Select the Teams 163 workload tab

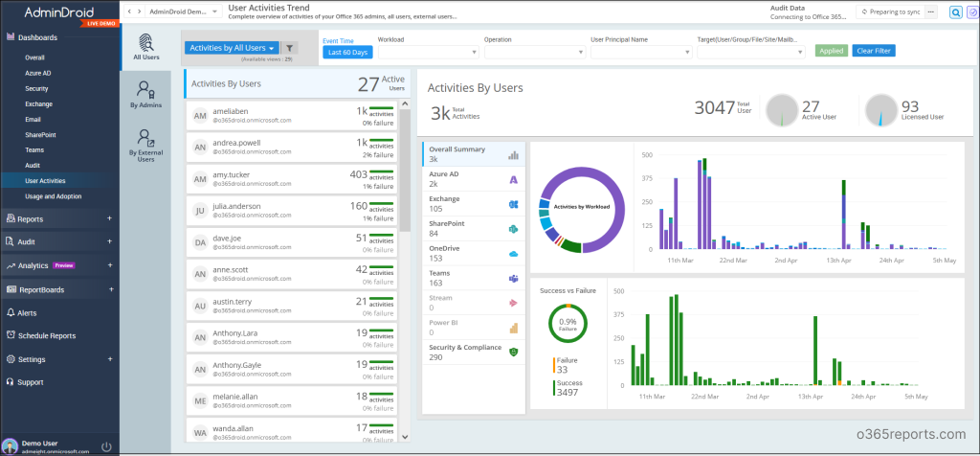pos(474,279)
